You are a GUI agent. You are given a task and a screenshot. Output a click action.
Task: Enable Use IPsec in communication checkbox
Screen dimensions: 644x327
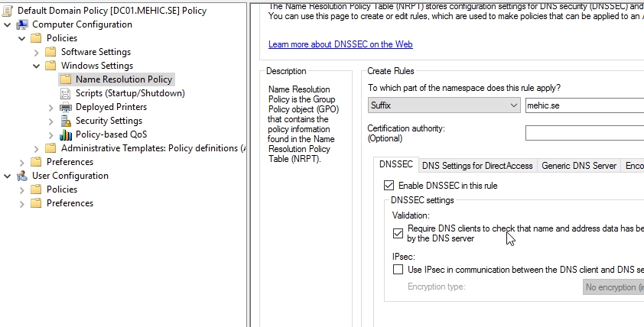click(398, 270)
